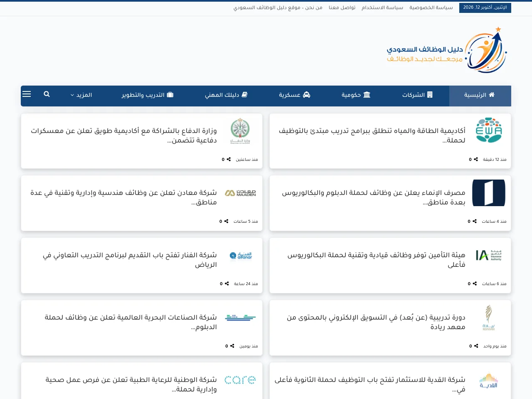Open Qiddiya investment hiring article title
This screenshot has height=399, width=532.
coord(370,384)
